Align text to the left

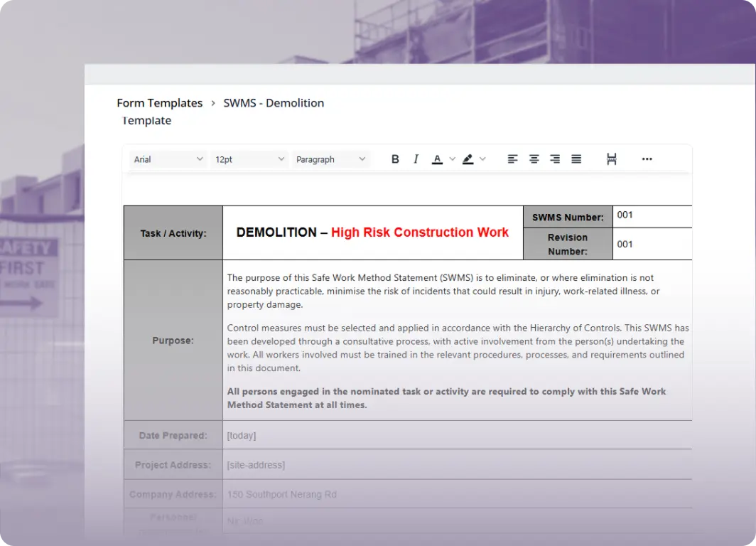[512, 159]
